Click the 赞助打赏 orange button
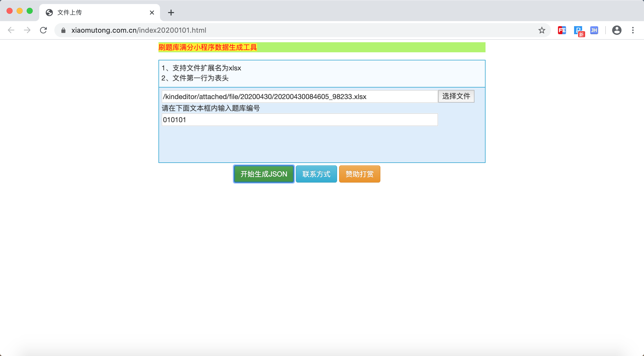The width and height of the screenshot is (644, 356). click(x=359, y=174)
